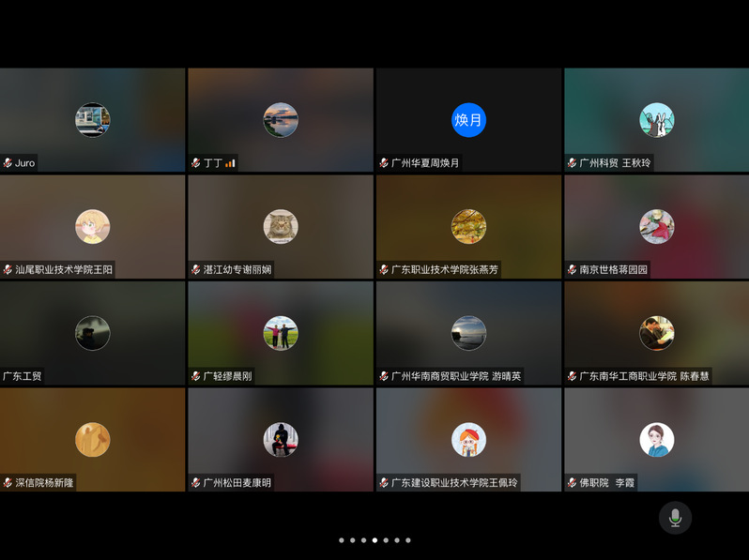Toggle the floating microphone button
Viewport: 749px width, 560px height.
point(675,518)
